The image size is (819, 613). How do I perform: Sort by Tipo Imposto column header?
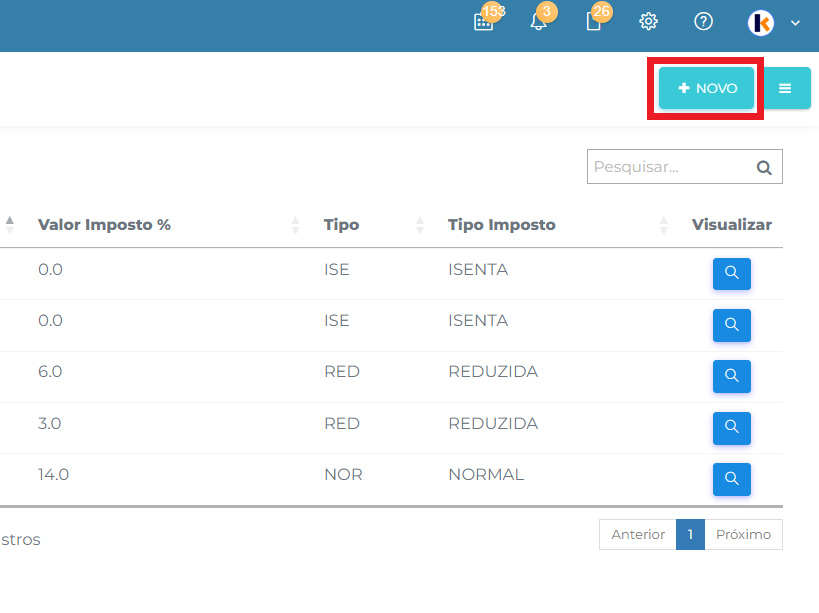click(x=501, y=225)
